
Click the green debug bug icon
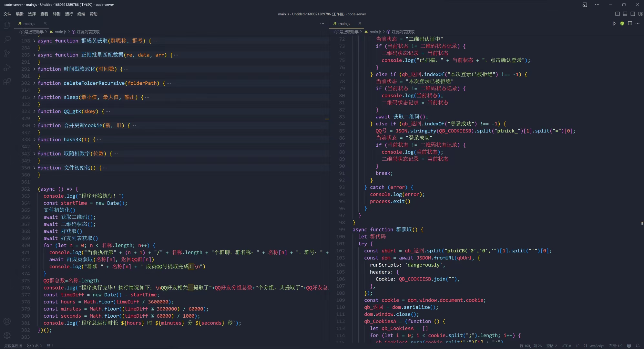(622, 24)
